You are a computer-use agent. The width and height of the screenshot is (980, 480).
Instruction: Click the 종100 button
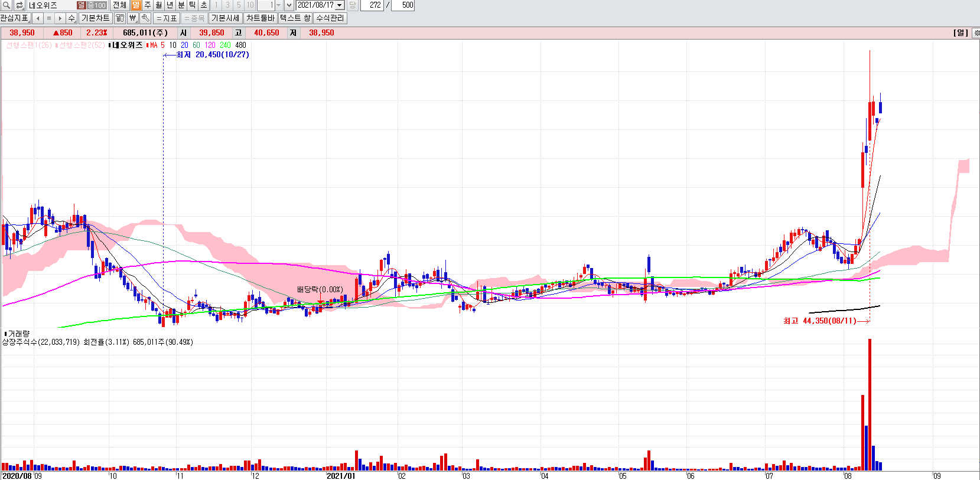pos(97,5)
